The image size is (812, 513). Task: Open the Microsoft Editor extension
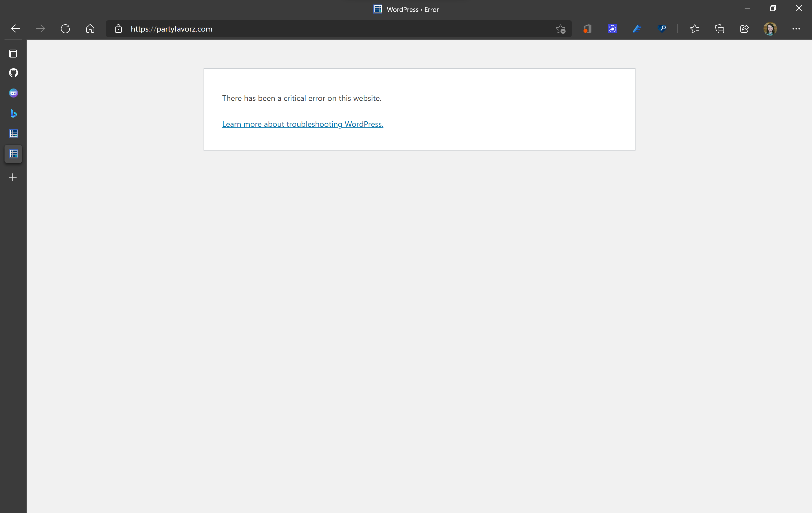(637, 29)
